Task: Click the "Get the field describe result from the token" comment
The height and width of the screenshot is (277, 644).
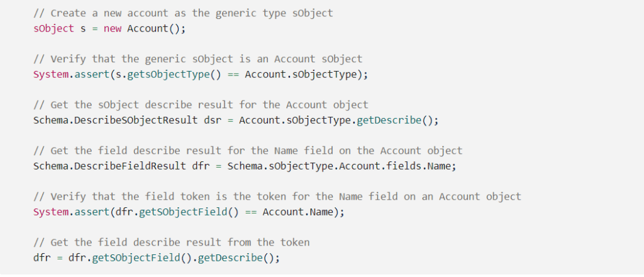Action: tap(171, 242)
